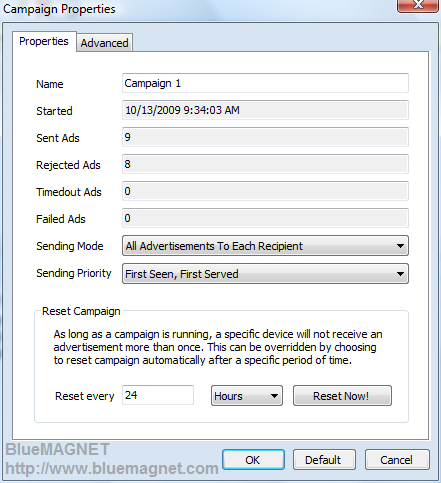Image resolution: width=441 pixels, height=483 pixels.
Task: Click the Sent Ads value field
Action: pyautogui.click(x=265, y=137)
